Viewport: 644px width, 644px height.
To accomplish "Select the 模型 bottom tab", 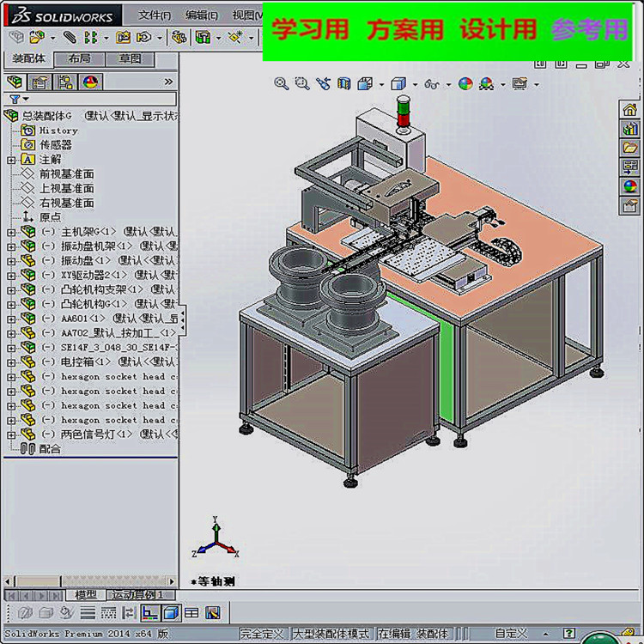I will (86, 594).
